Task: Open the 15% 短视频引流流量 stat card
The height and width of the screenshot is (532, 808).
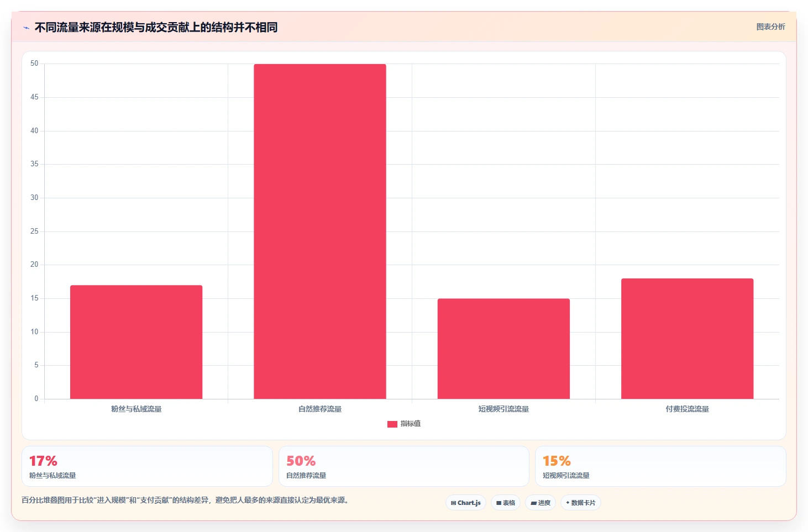Action: (660, 466)
